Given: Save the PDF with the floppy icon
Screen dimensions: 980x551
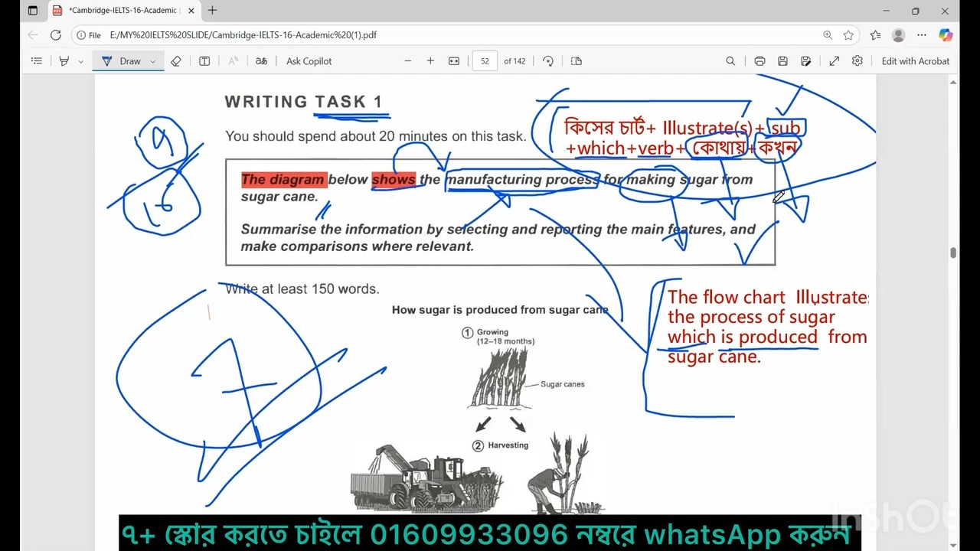Looking at the screenshot, I should coord(782,61).
